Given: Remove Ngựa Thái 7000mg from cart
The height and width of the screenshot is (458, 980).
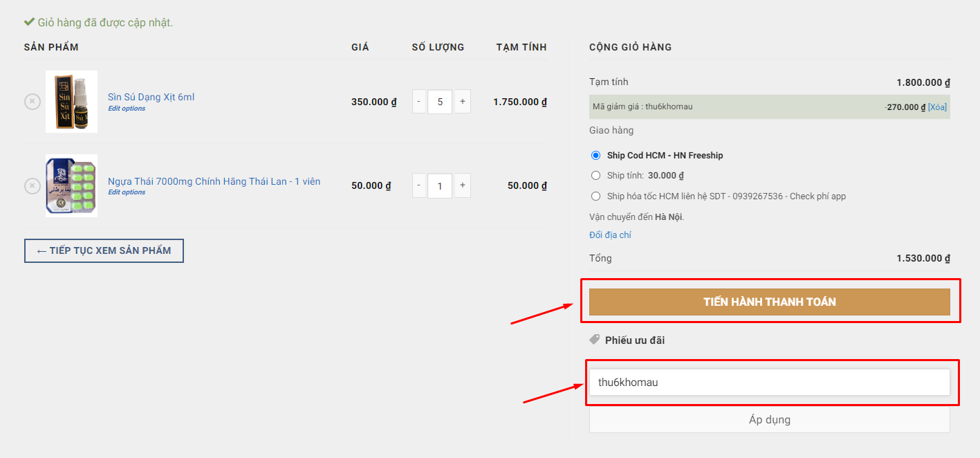Looking at the screenshot, I should 33,186.
